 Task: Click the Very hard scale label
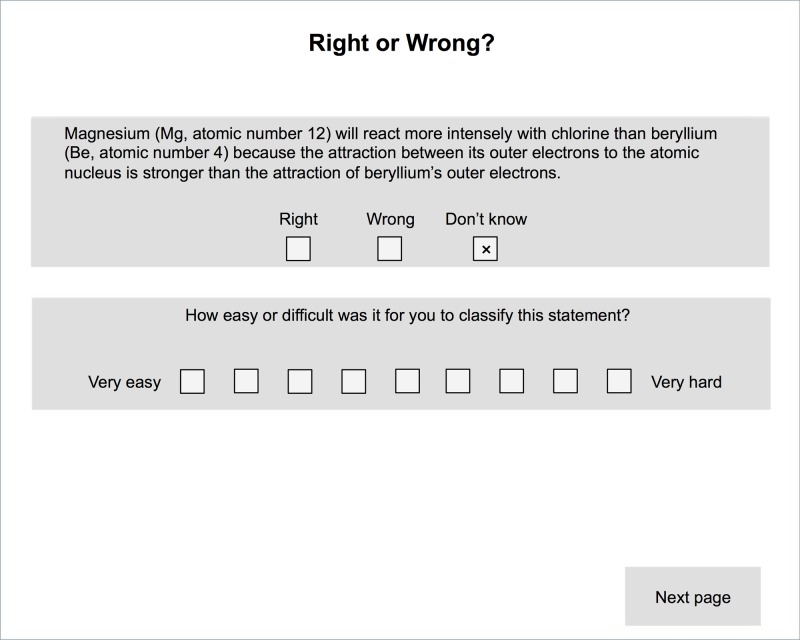click(x=686, y=382)
